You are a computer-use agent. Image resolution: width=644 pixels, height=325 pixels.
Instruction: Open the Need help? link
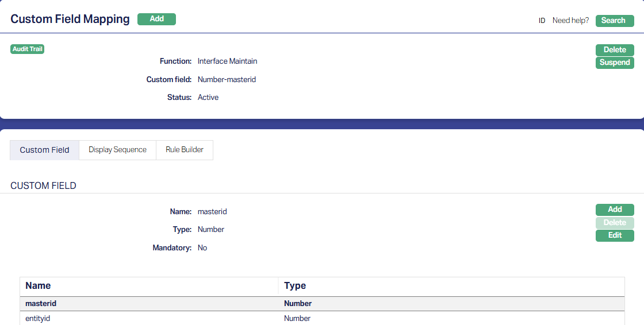coord(570,21)
